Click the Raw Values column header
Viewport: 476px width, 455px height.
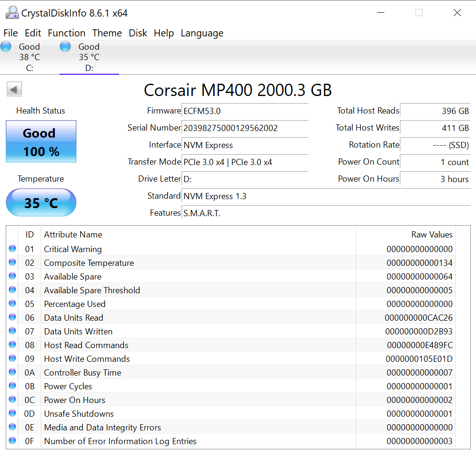point(432,235)
